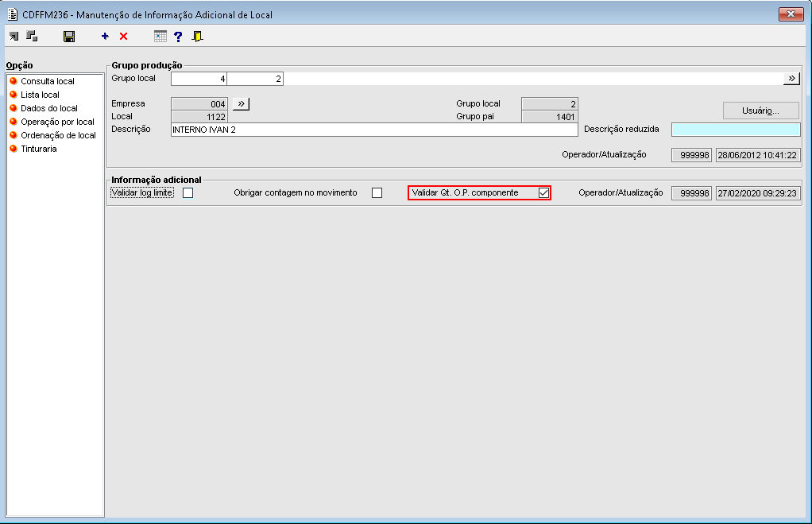
Task: Click the Grupo pai field showing 1401
Action: (550, 117)
